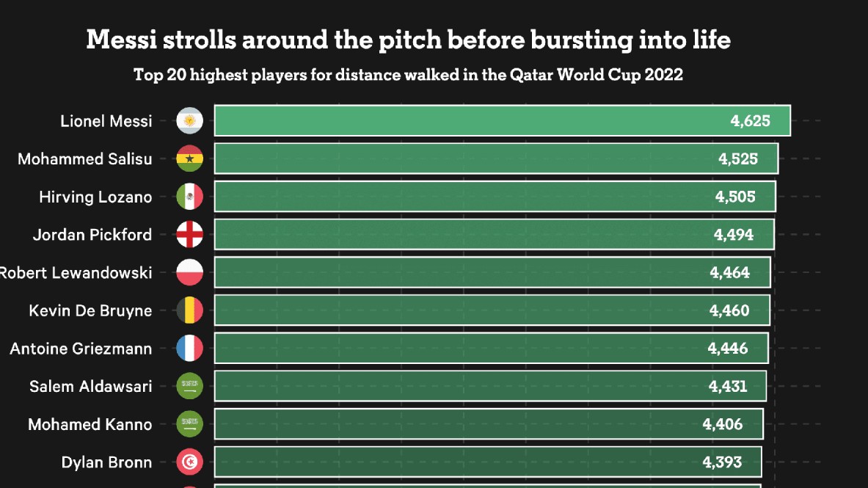Click the Jordan Pickford bar showing 4,494
The height and width of the screenshot is (488, 868).
click(x=494, y=235)
